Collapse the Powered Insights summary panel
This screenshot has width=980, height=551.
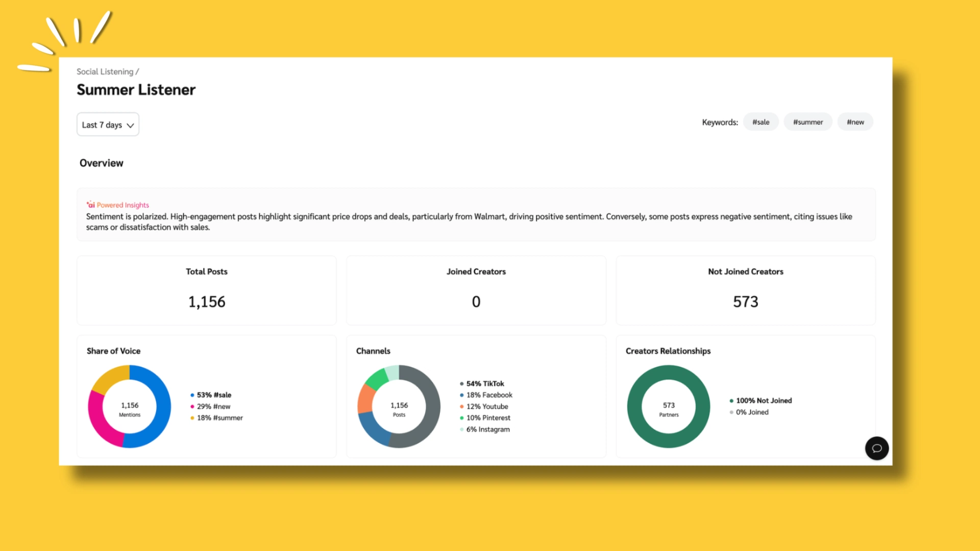tap(476, 214)
